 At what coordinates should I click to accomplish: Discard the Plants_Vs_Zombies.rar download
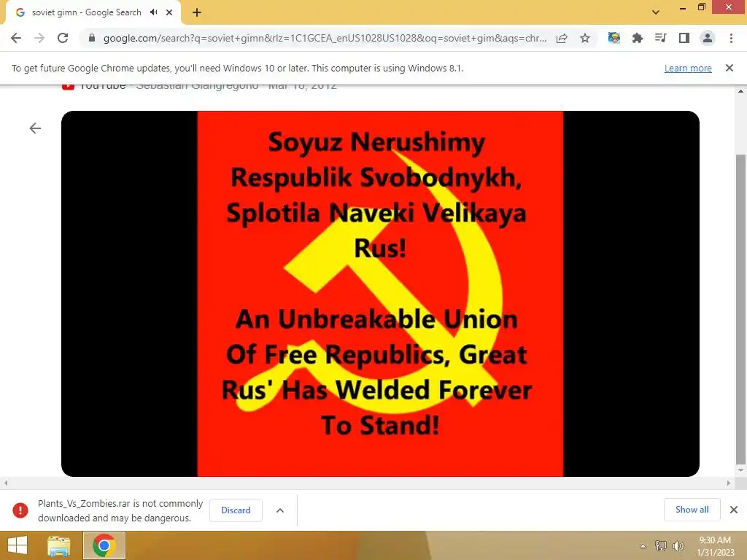[x=236, y=510]
